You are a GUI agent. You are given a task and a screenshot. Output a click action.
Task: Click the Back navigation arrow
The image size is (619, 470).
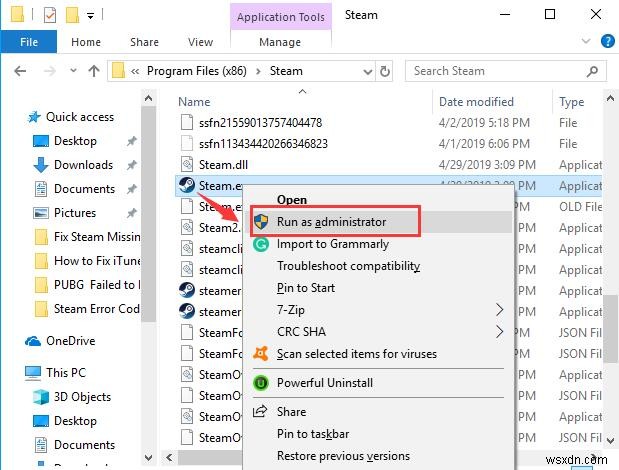point(20,71)
